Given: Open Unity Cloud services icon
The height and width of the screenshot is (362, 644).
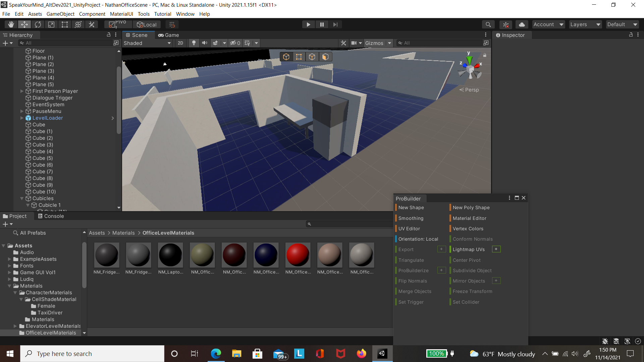Looking at the screenshot, I should 522,24.
